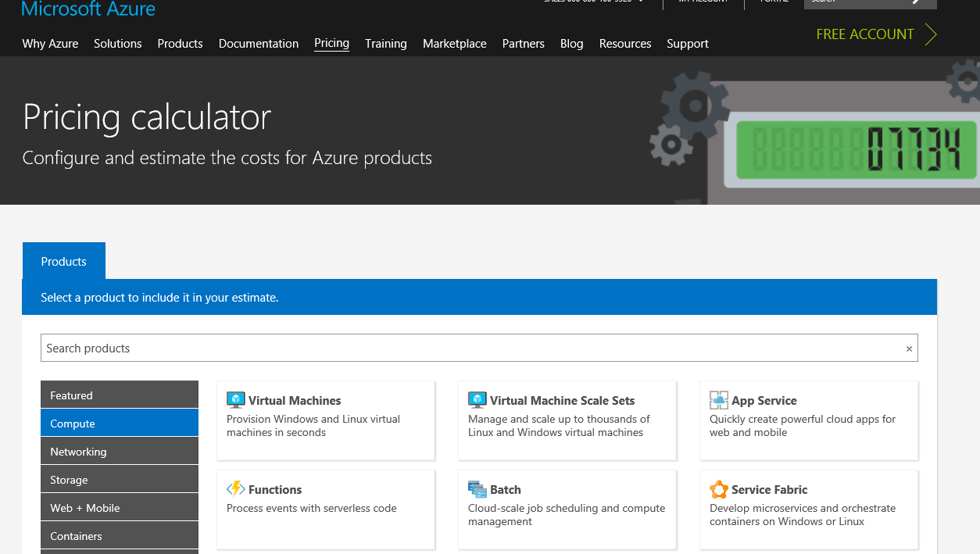Add Virtual Machine Scale Sets product
Image resolution: width=980 pixels, height=554 pixels.
[567, 421]
